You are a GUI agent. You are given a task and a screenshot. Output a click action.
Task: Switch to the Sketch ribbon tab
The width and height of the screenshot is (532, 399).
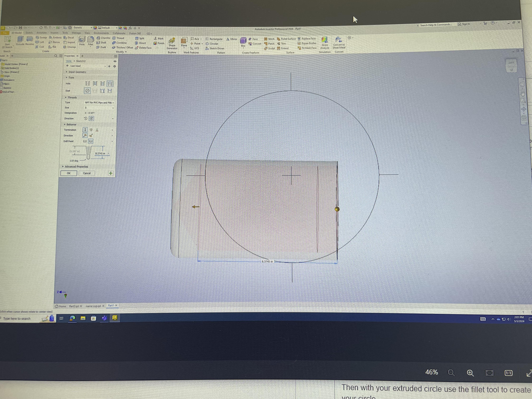pos(29,33)
